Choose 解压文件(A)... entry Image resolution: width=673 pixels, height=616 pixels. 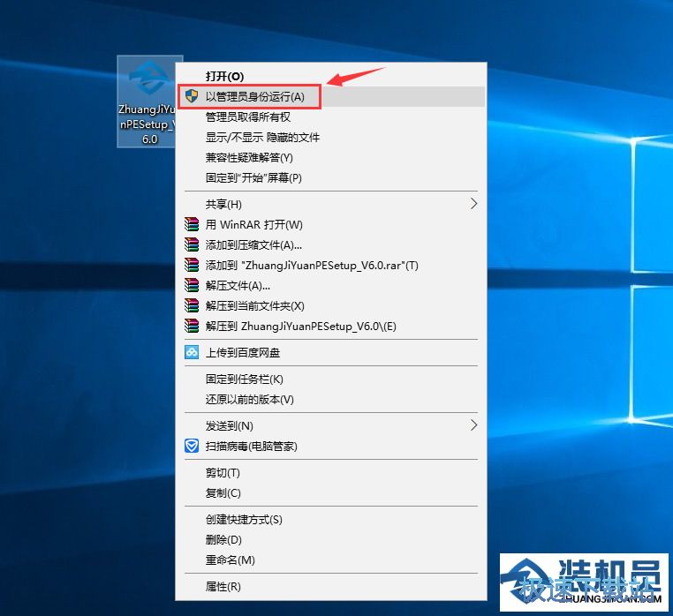click(330, 285)
